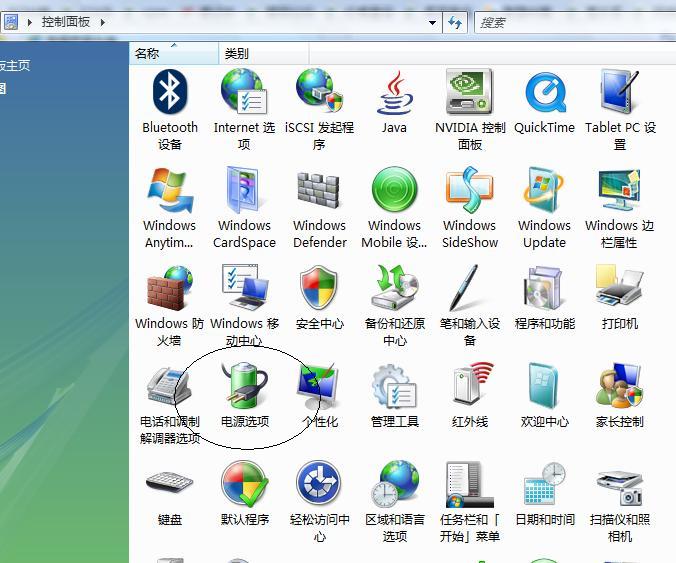Open Internet 选项 icon

click(x=244, y=91)
